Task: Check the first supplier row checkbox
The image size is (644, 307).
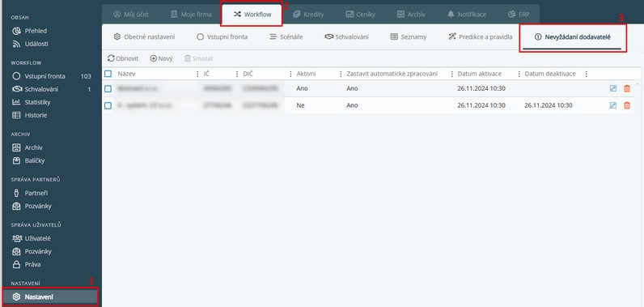Action: 108,88
